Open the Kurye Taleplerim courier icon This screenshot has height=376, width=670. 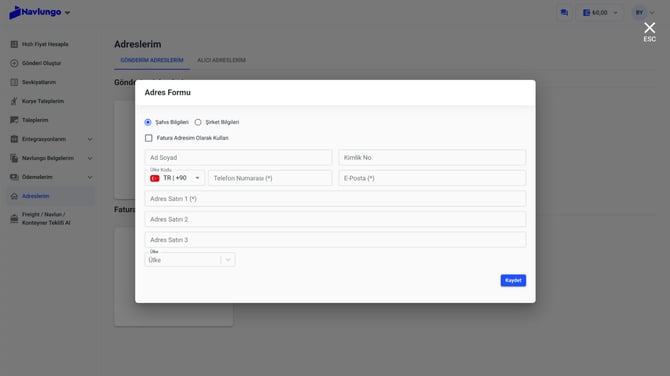(14, 101)
